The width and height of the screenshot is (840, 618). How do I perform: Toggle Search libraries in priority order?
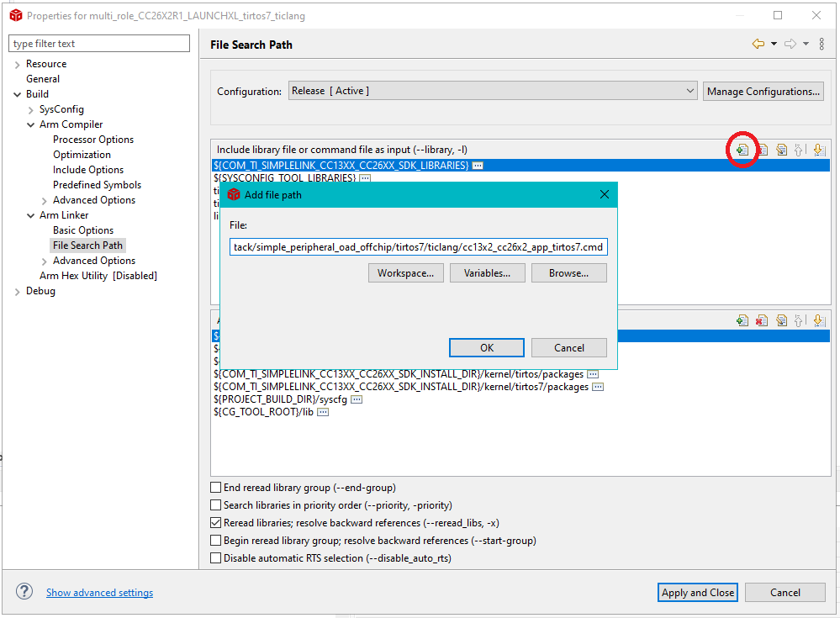[216, 505]
